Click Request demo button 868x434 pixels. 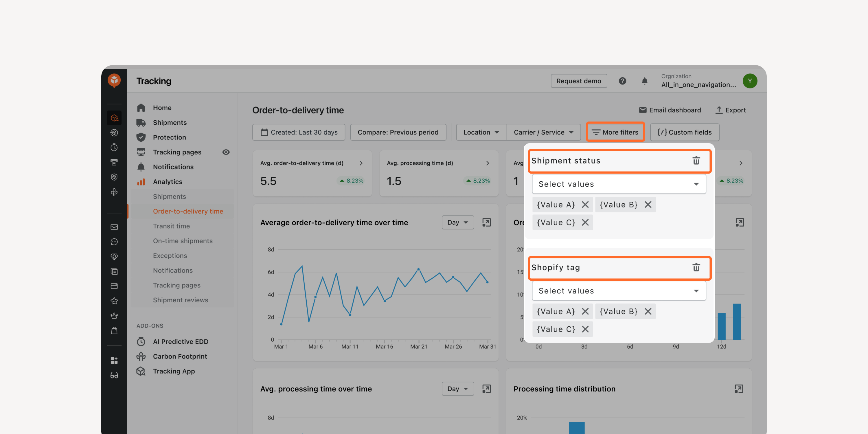point(579,81)
